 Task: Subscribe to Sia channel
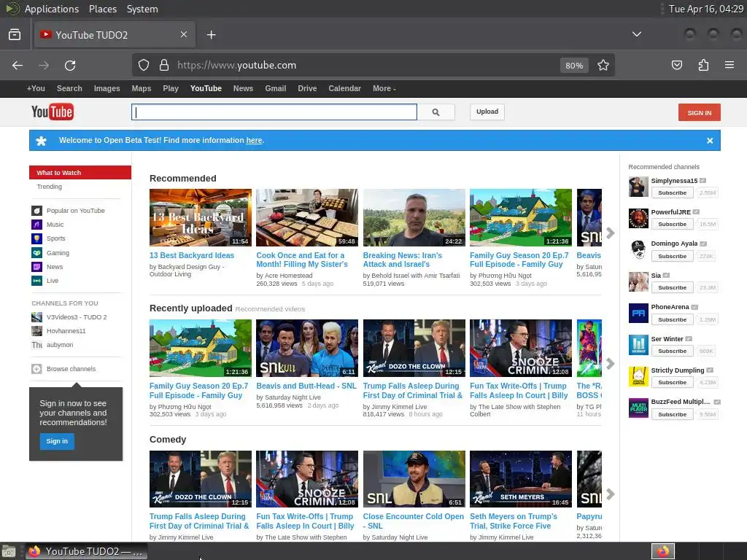(672, 287)
